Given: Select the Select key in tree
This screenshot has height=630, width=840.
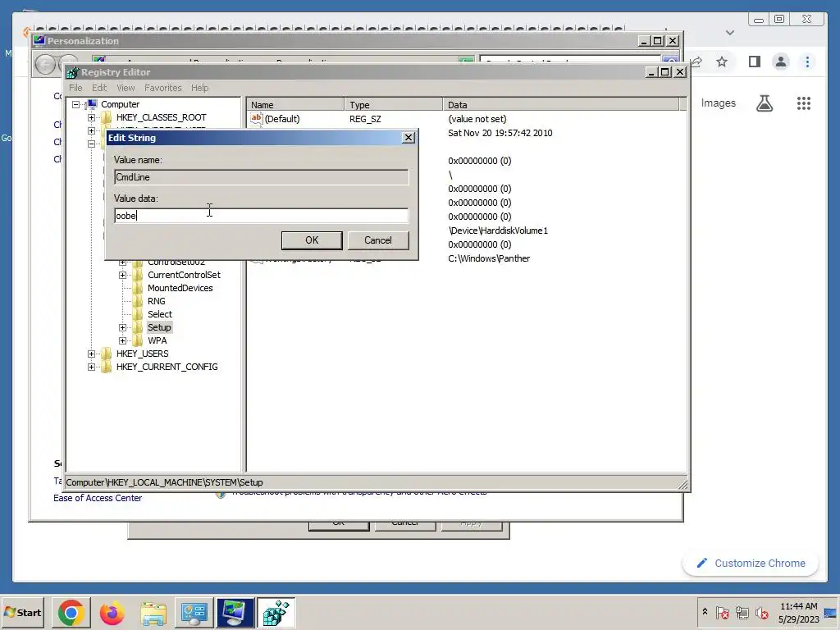Looking at the screenshot, I should (x=160, y=314).
